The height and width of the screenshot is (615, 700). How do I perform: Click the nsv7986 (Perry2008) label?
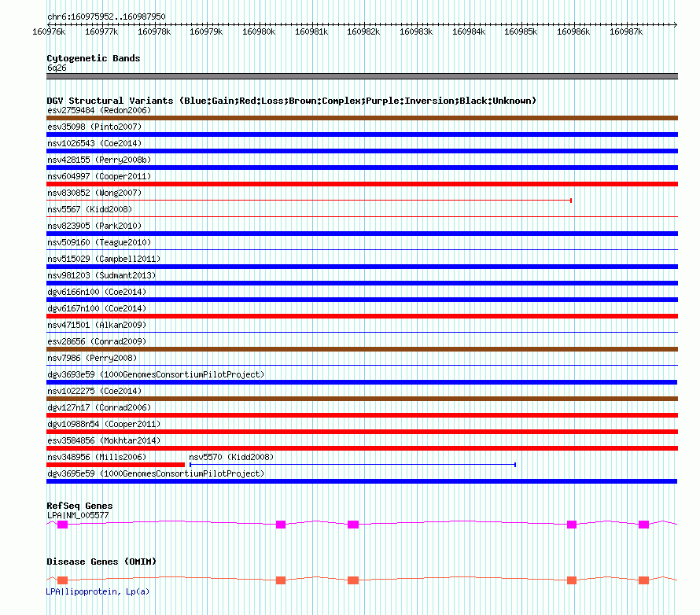tap(92, 358)
